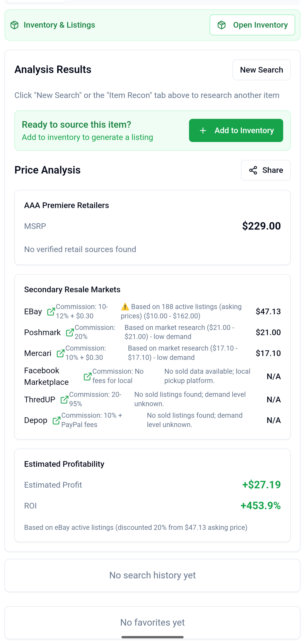Open the eBay listing external link

pyautogui.click(x=51, y=311)
